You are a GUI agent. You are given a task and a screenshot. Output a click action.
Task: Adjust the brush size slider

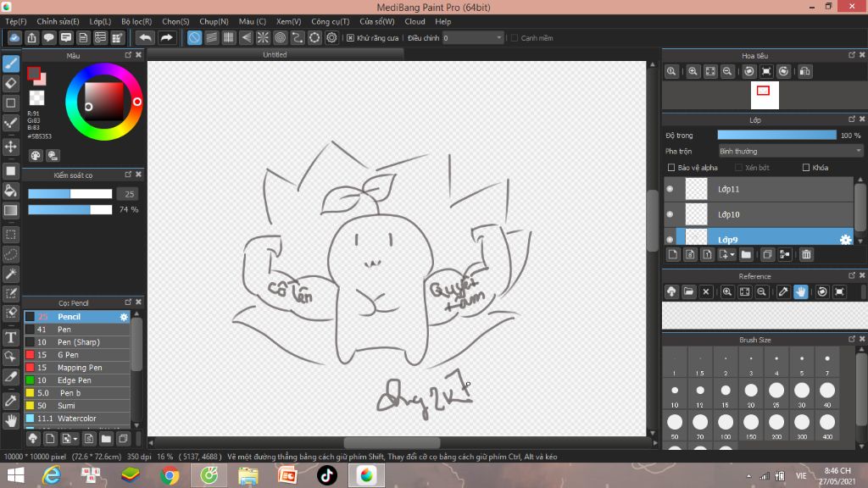point(70,194)
